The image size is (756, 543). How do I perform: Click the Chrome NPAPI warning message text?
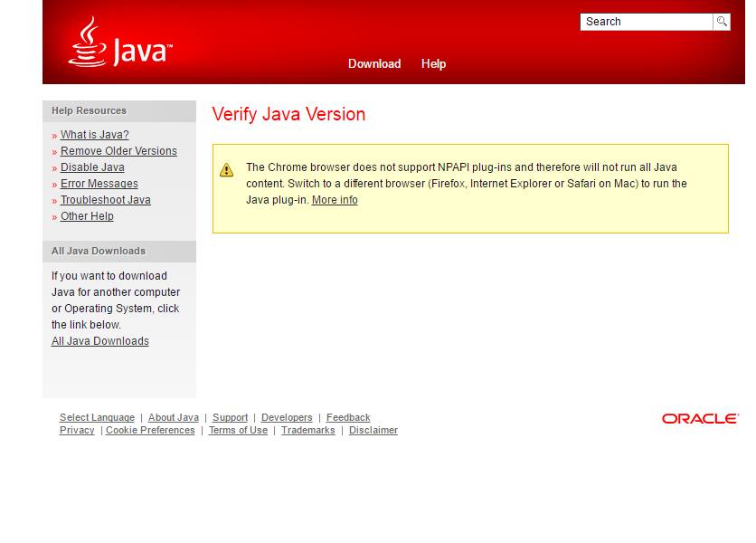pos(467,184)
